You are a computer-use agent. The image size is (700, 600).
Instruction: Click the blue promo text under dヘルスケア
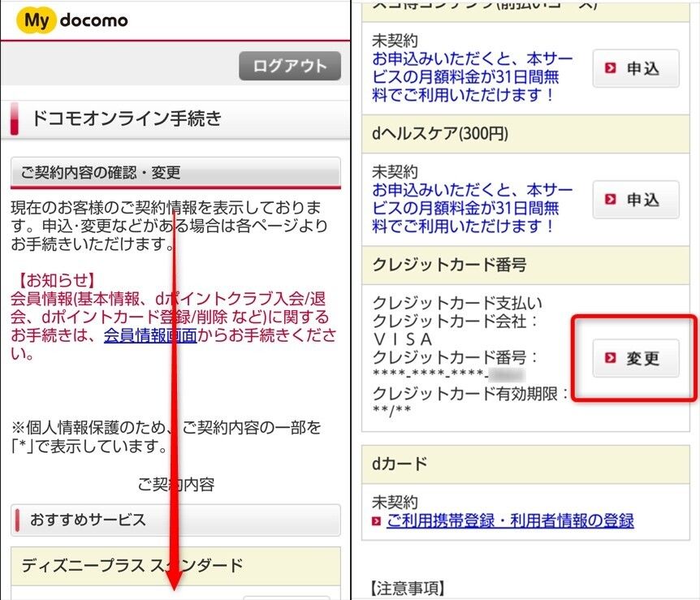[473, 208]
